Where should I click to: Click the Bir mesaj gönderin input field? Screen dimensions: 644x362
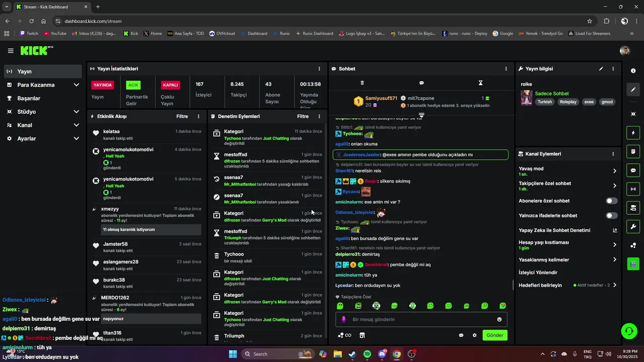click(x=422, y=319)
